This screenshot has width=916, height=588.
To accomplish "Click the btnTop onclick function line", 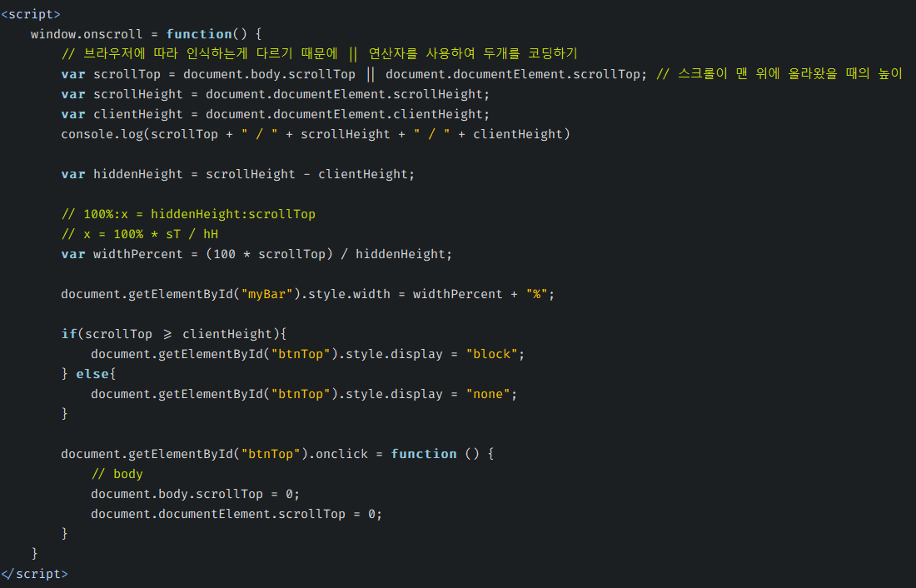I will point(277,454).
